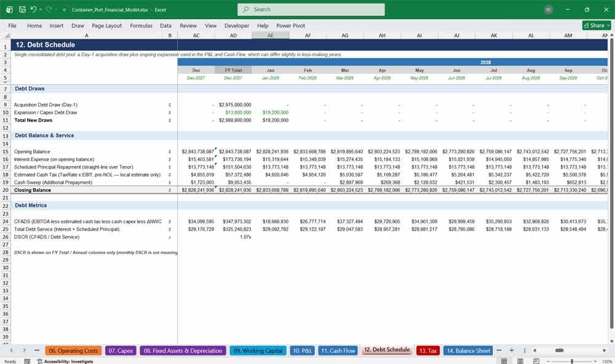Click the Select All corner triangle
615x364 pixels.
click(x=6, y=36)
